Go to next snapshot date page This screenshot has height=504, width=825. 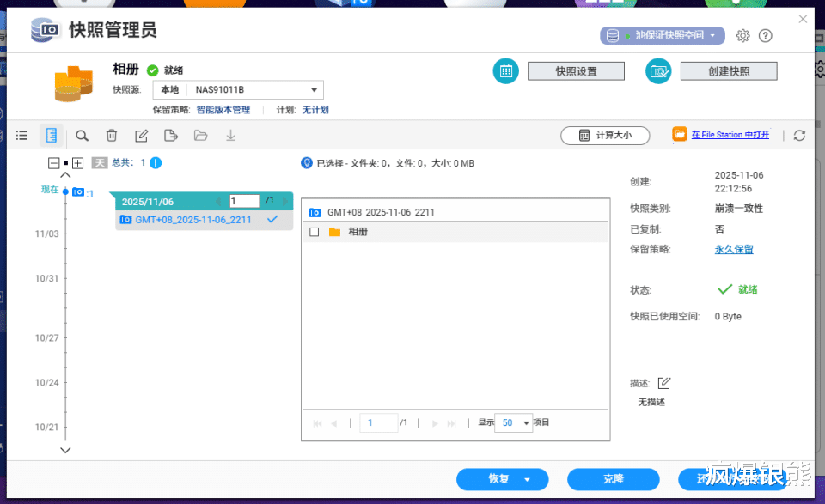tap(284, 201)
